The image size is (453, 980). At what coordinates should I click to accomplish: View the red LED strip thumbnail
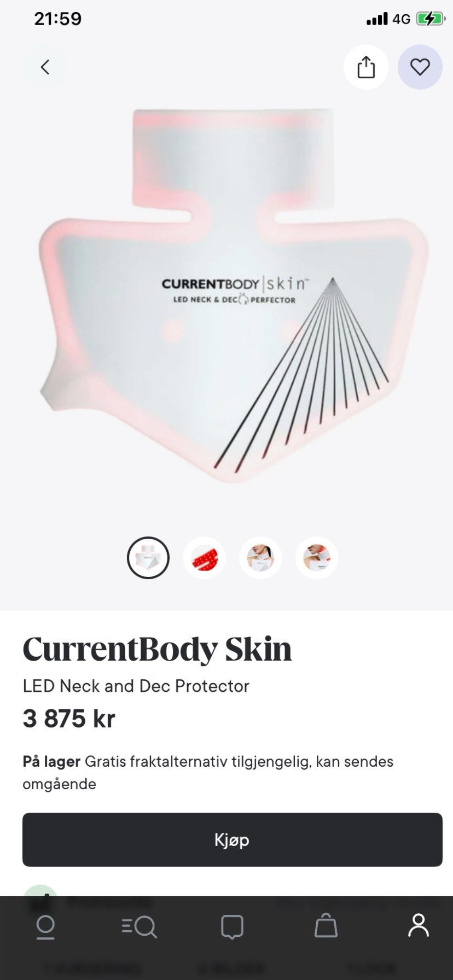point(204,558)
